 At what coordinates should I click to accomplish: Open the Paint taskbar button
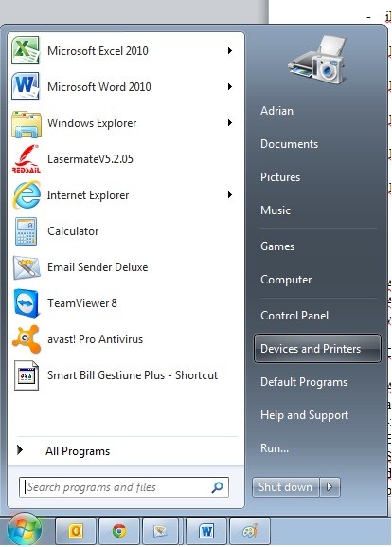click(250, 531)
